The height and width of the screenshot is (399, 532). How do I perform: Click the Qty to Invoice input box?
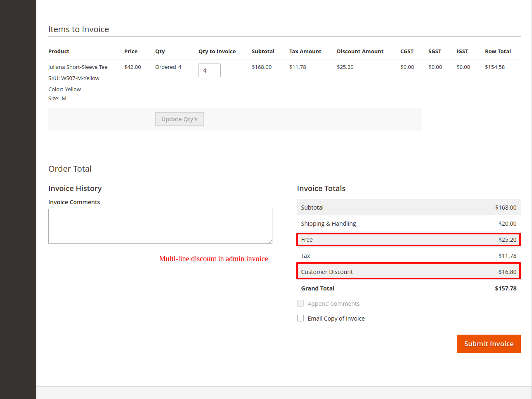(x=209, y=70)
